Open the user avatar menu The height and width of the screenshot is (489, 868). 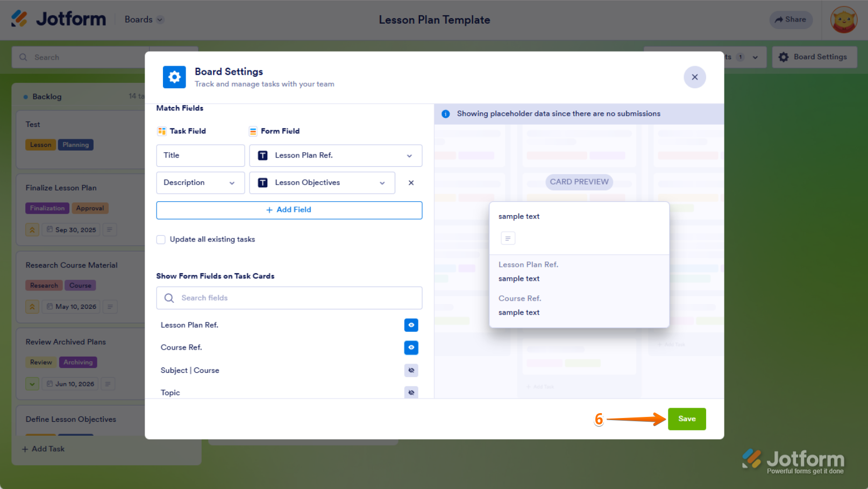pyautogui.click(x=843, y=20)
